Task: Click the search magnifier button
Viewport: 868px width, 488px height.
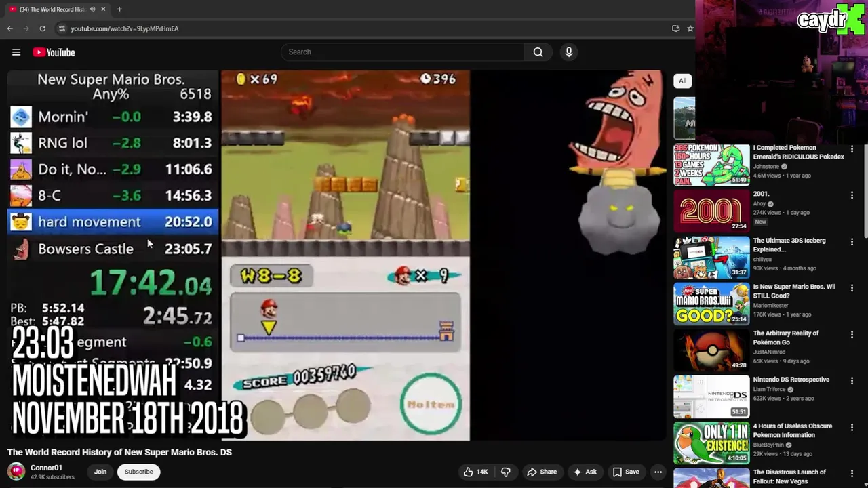Action: click(x=538, y=52)
